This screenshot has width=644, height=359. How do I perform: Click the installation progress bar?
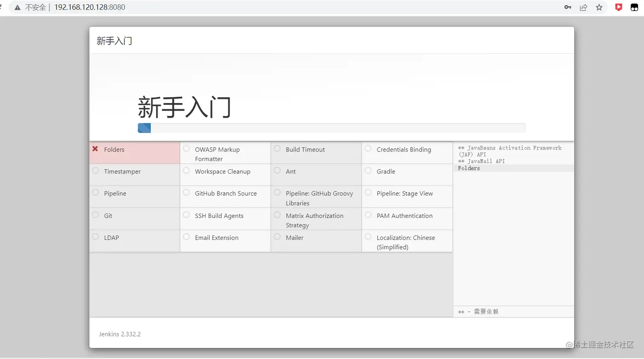pyautogui.click(x=331, y=128)
